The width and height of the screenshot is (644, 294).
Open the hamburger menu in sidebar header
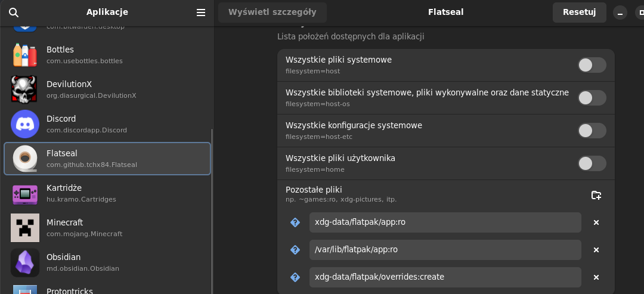coord(201,13)
